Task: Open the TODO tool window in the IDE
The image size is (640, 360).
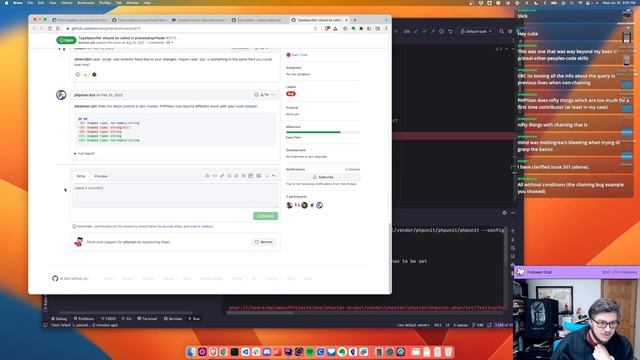Action: pyautogui.click(x=108, y=318)
